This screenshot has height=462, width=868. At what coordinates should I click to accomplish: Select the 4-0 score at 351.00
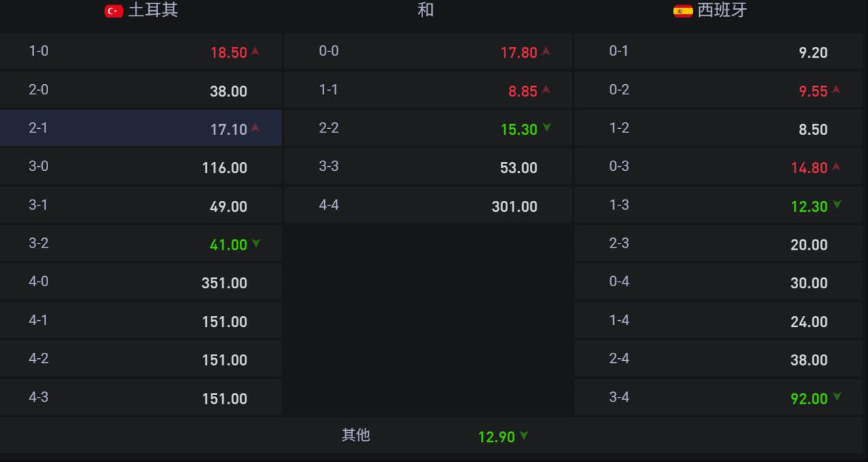click(140, 282)
